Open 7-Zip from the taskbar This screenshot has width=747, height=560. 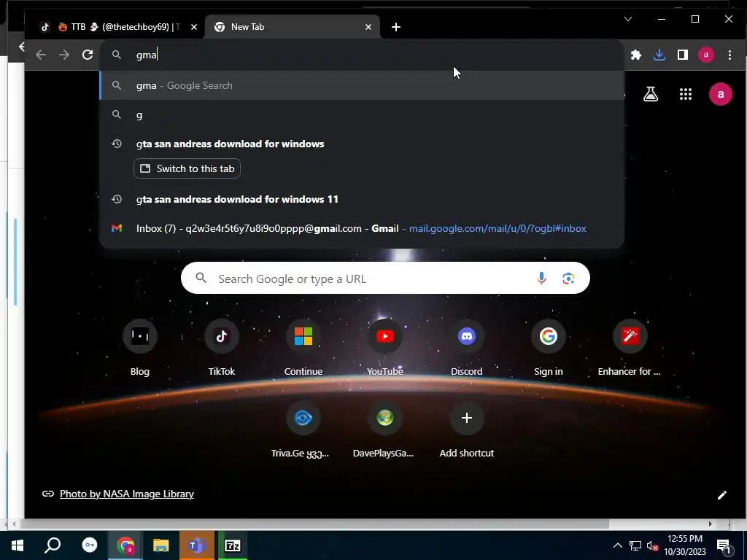[233, 545]
